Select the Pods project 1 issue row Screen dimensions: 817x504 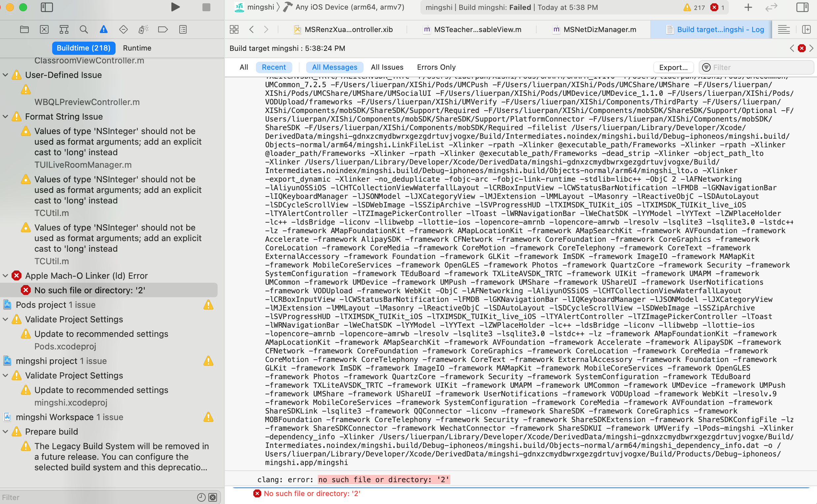coord(109,305)
